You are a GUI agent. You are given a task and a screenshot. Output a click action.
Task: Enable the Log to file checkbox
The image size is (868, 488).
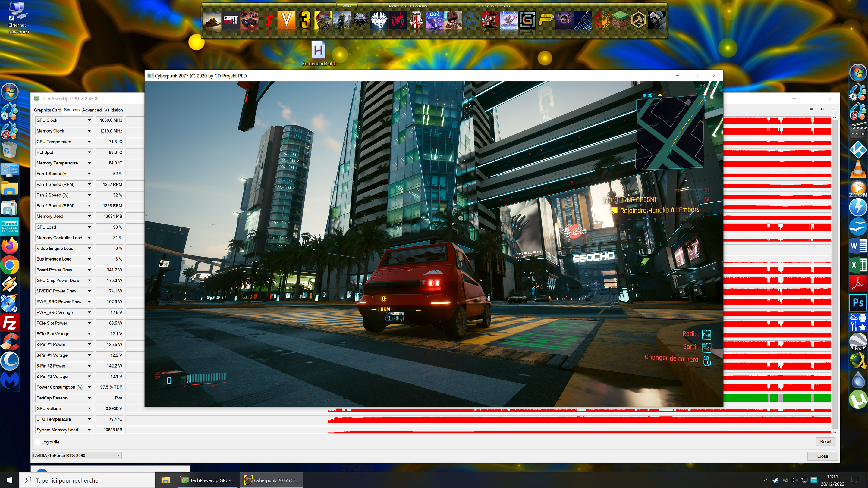click(38, 442)
